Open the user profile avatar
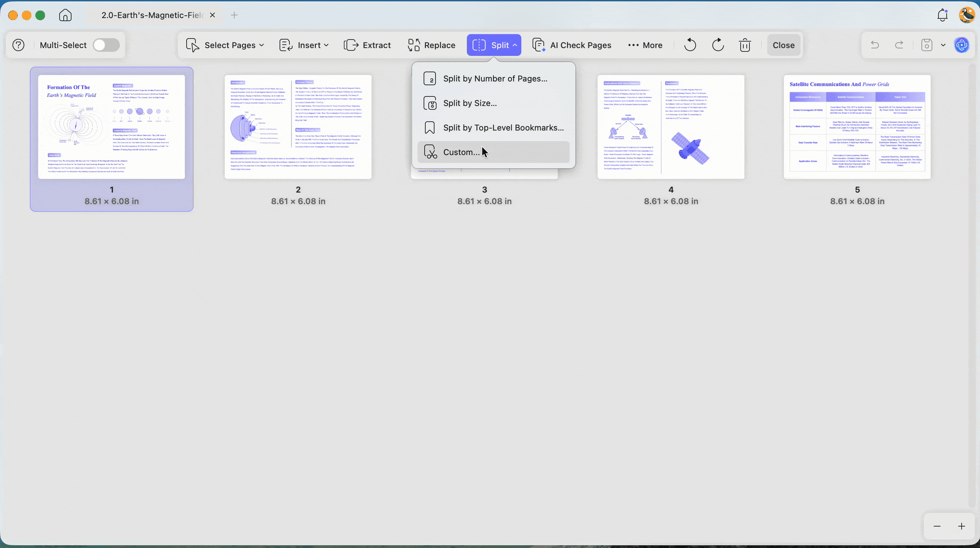 967,15
